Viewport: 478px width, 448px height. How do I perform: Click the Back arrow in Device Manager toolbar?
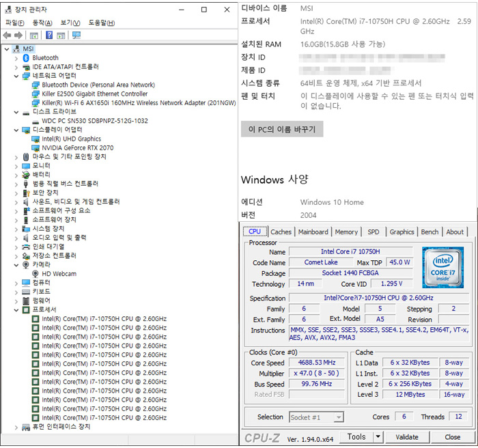(7, 36)
